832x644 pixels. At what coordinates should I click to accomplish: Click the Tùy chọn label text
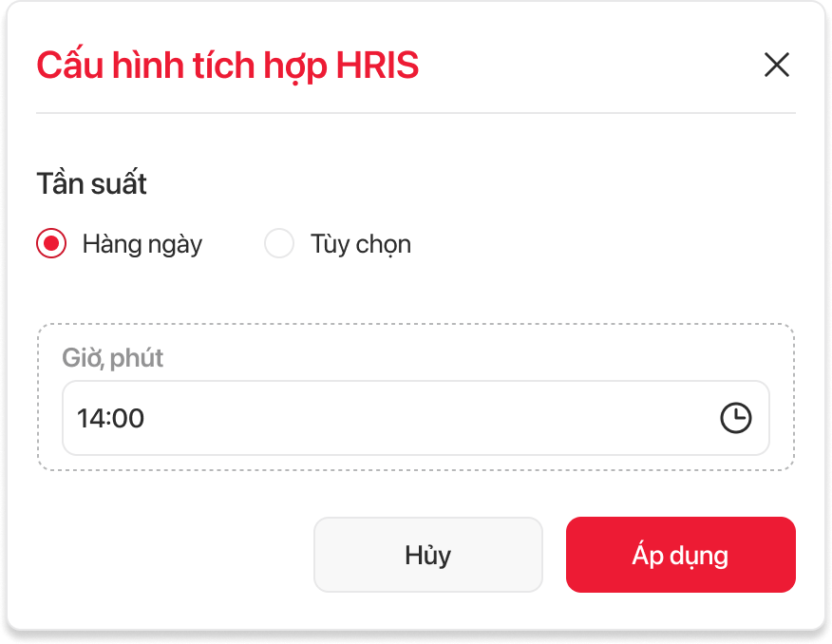(361, 244)
